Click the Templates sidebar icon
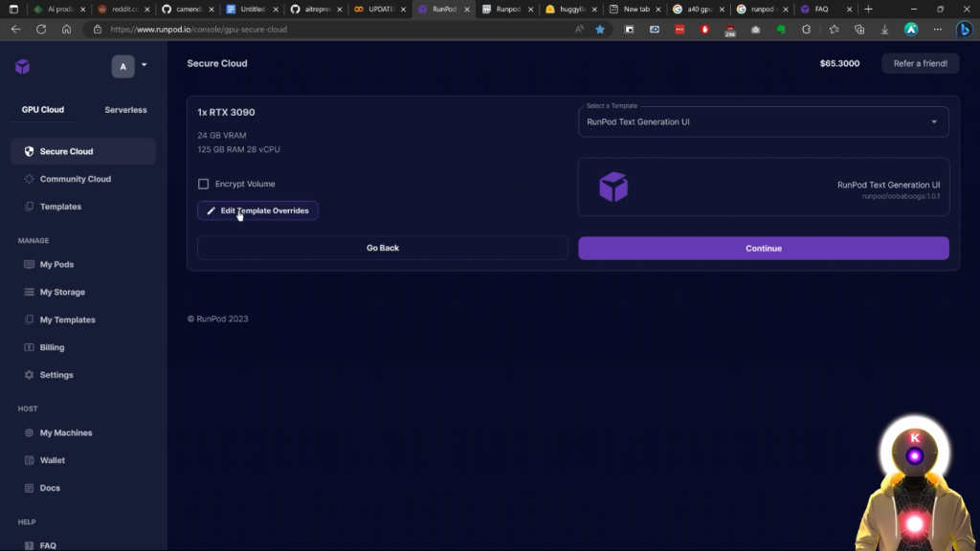Viewport: 980px width, 551px height. coord(29,207)
